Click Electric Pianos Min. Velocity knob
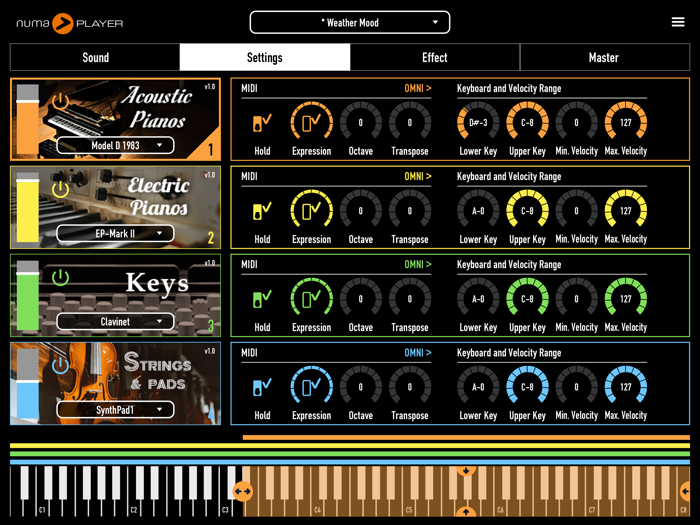Image resolution: width=700 pixels, height=525 pixels. pos(576,210)
